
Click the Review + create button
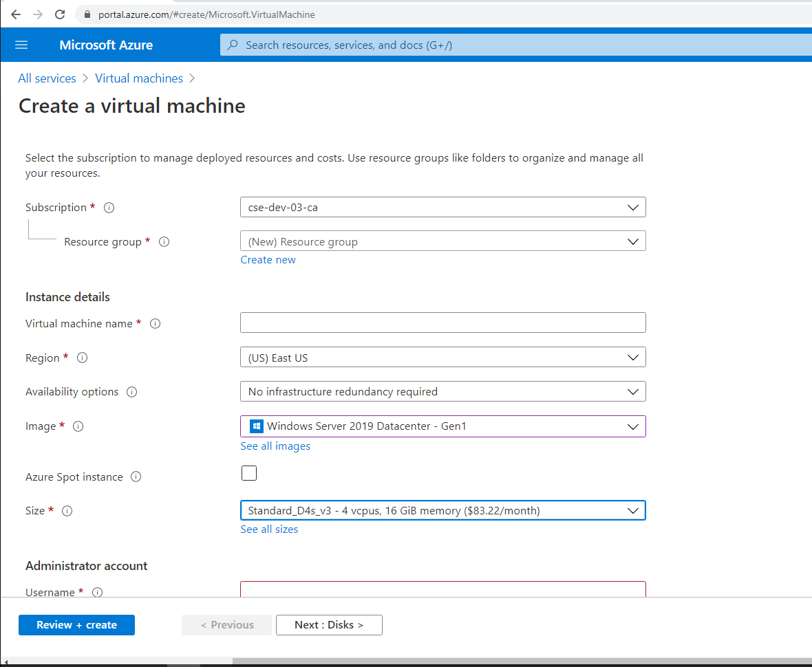[x=76, y=624]
